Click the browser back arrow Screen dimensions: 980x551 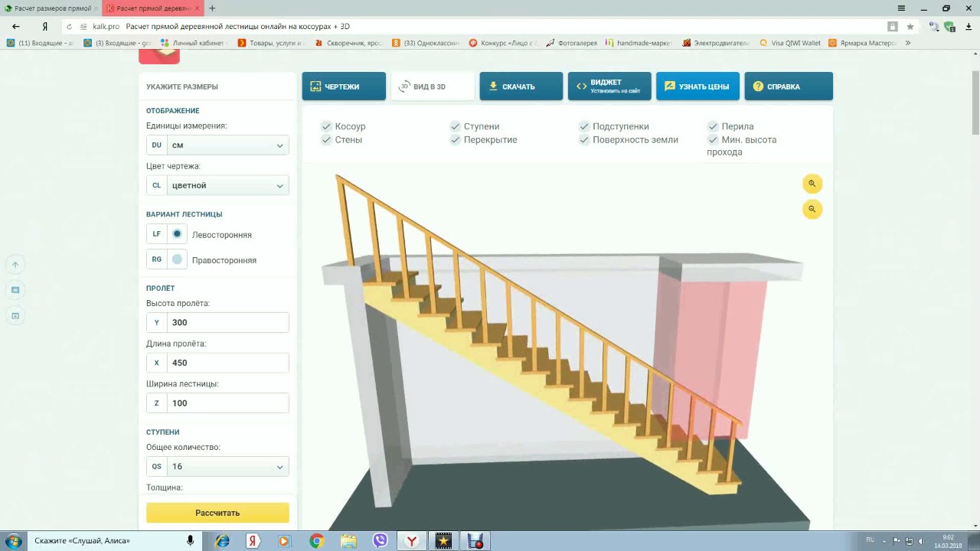[16, 27]
